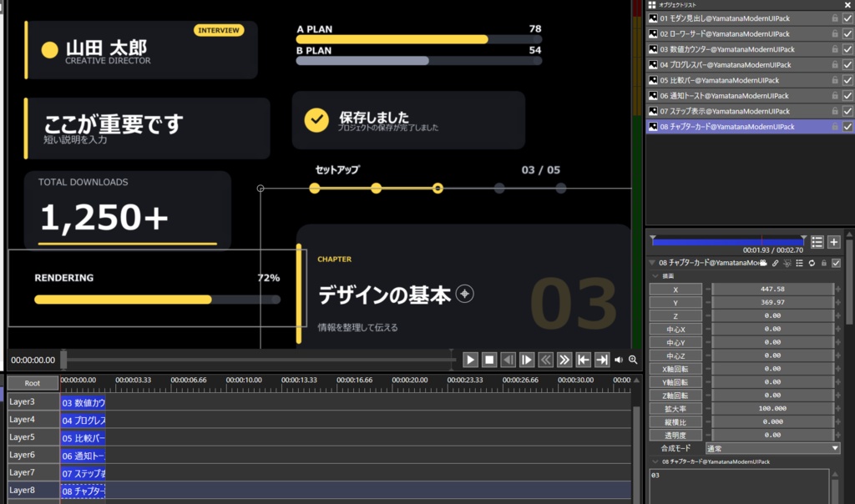
Task: Toggle visibility checkbox of 04 プログレスバー
Action: 847,65
